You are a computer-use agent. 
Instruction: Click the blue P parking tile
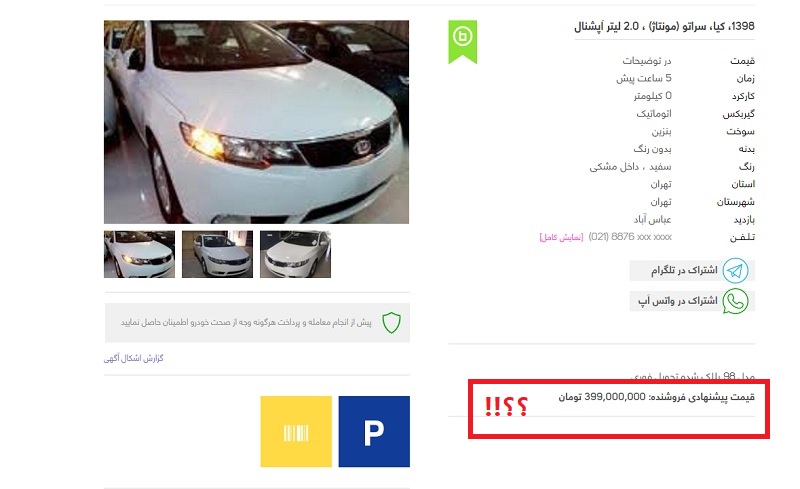(x=374, y=431)
